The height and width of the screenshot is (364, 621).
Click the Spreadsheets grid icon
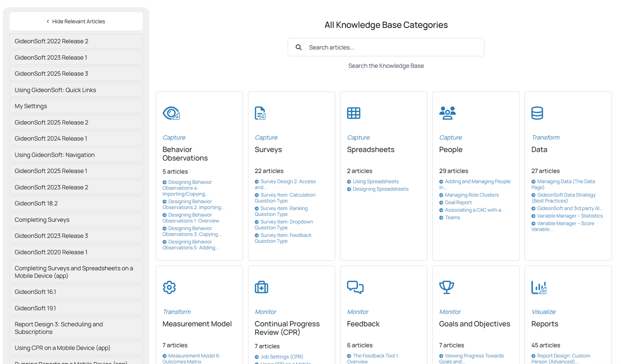[354, 113]
